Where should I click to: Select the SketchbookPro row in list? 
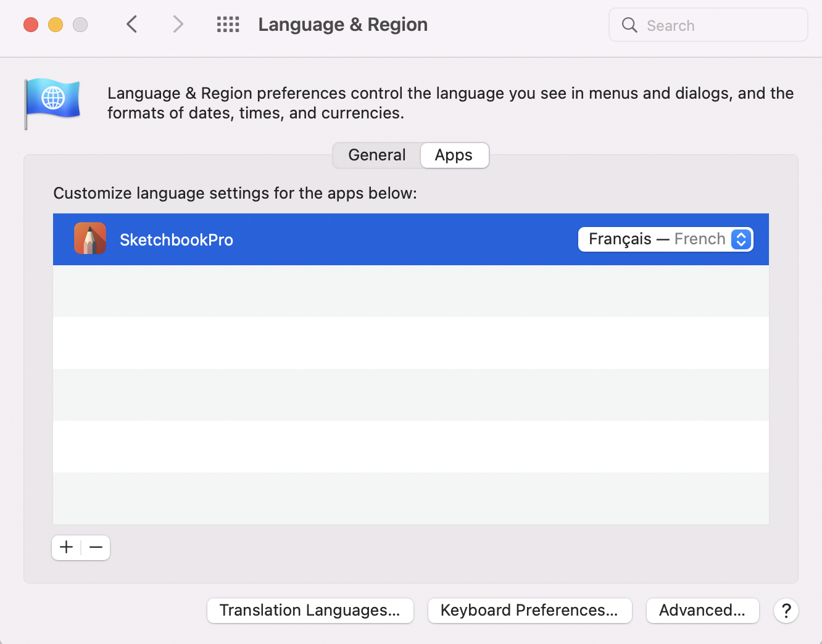(x=370, y=239)
